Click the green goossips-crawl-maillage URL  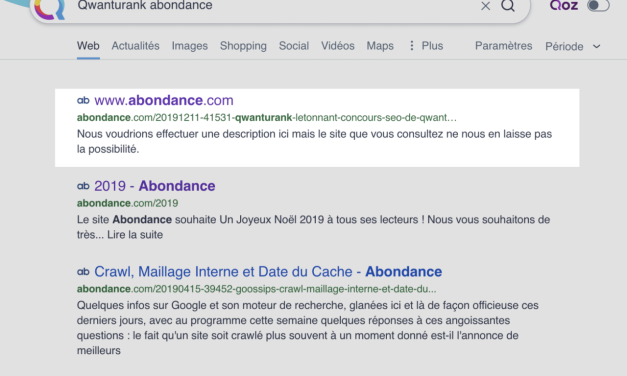(x=256, y=289)
